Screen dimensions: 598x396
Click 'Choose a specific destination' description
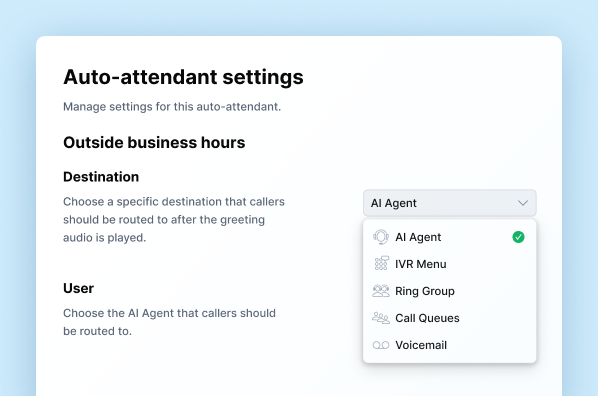pos(174,219)
